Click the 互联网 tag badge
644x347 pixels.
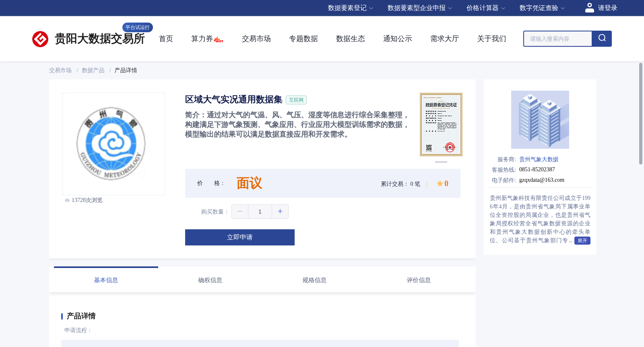pyautogui.click(x=296, y=100)
